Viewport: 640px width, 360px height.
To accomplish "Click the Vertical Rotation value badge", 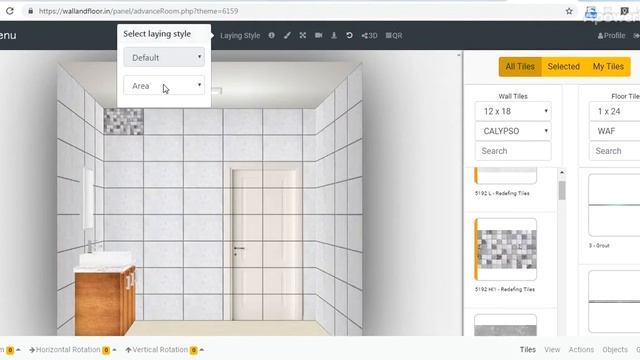I will (x=194, y=350).
